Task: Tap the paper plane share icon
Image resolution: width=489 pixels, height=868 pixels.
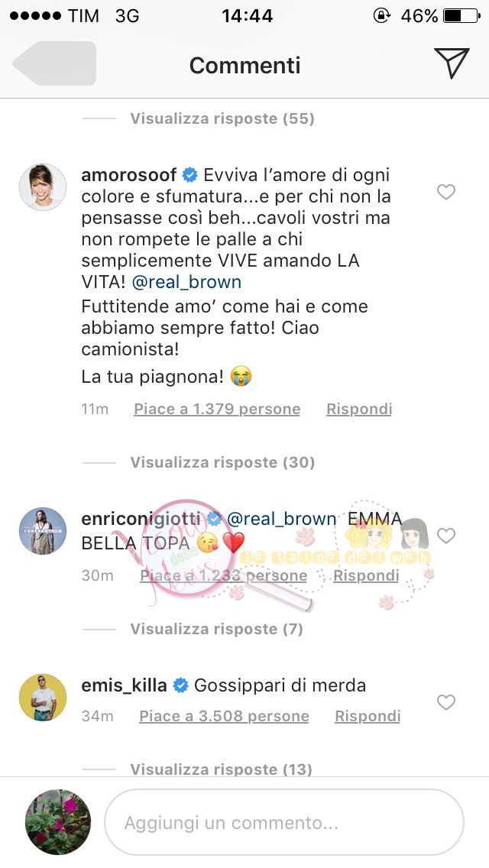Action: coord(452,63)
